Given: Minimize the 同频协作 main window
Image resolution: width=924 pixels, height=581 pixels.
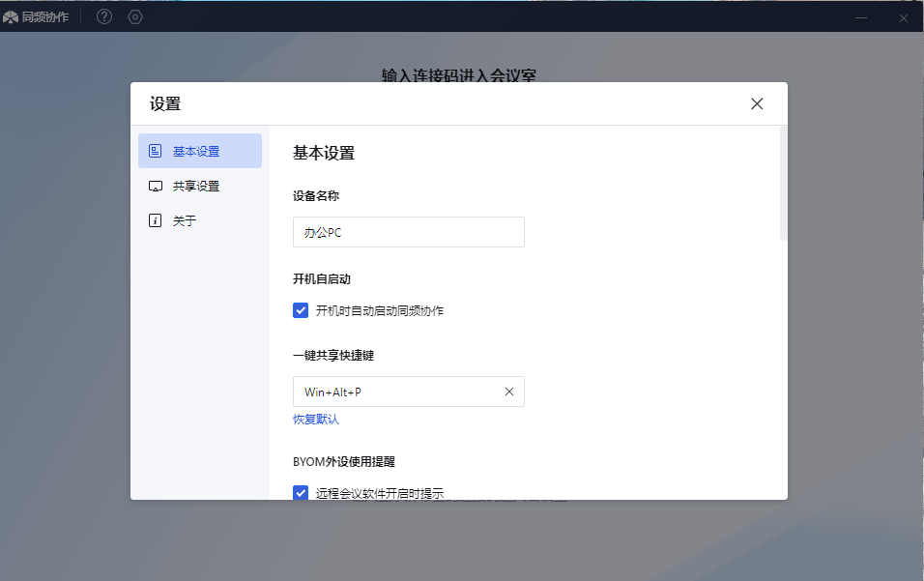Looking at the screenshot, I should click(x=861, y=17).
